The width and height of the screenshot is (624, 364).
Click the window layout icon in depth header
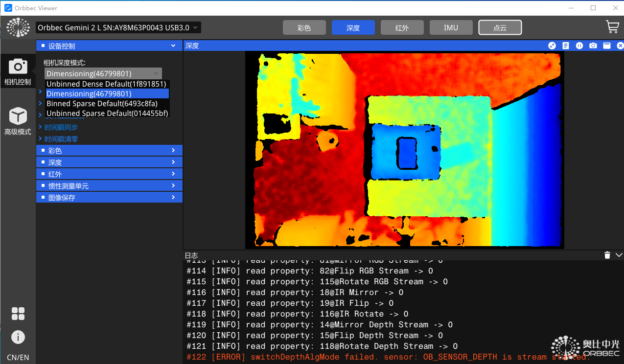tap(607, 45)
